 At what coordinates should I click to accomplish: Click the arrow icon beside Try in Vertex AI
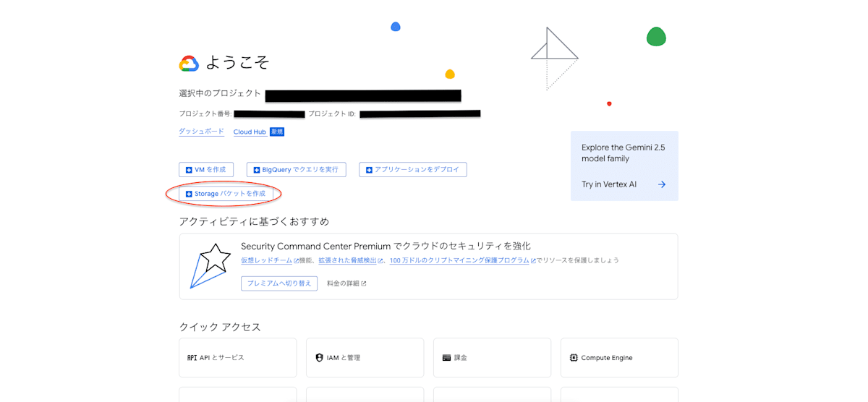661,184
